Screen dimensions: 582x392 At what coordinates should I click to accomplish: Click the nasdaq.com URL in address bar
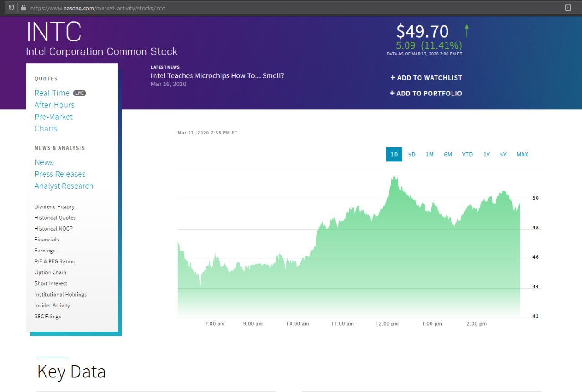[x=97, y=8]
